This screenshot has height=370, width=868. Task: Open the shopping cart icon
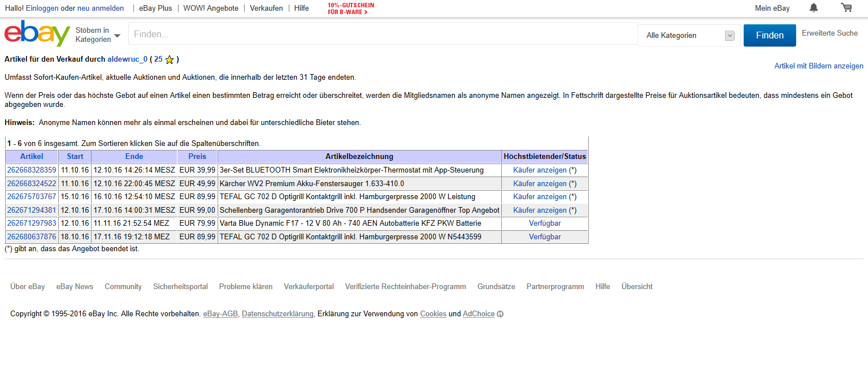[846, 8]
